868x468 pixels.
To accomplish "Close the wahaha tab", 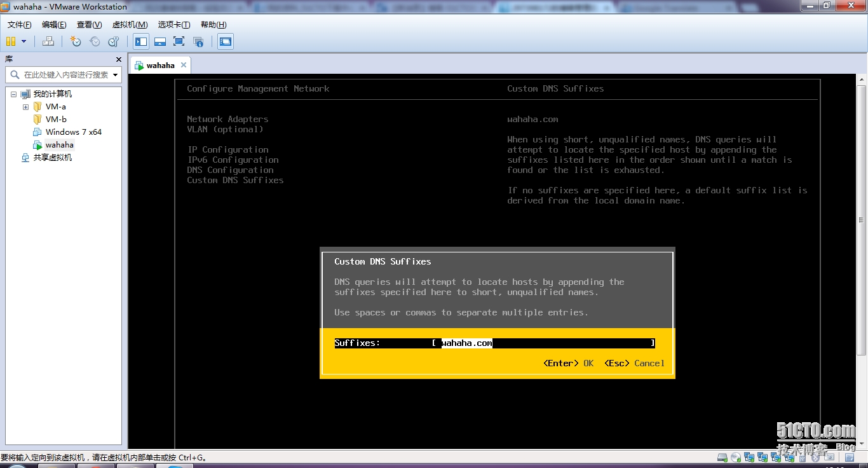I will (x=184, y=65).
